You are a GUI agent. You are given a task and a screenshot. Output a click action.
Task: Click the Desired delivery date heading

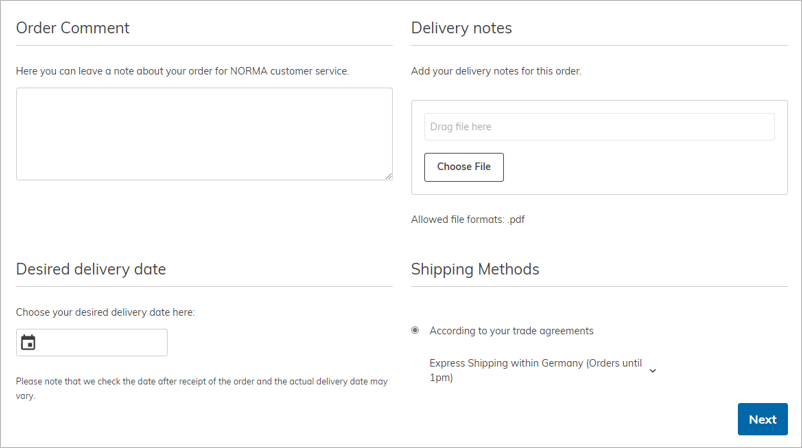click(91, 269)
